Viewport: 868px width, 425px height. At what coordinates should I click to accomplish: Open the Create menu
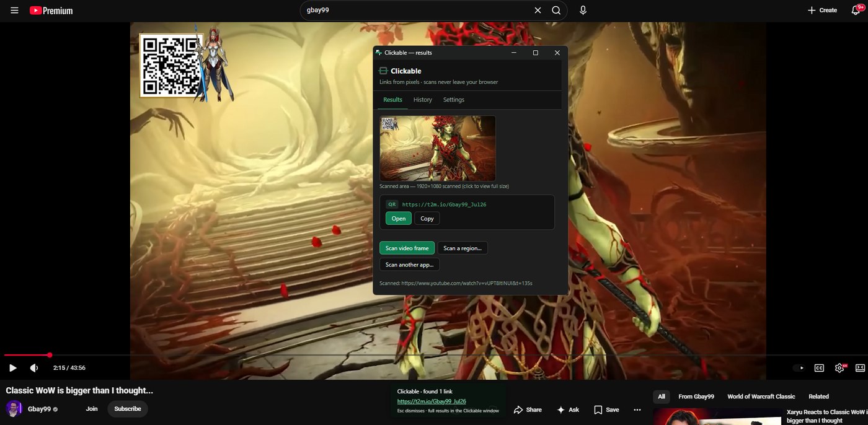coord(822,11)
